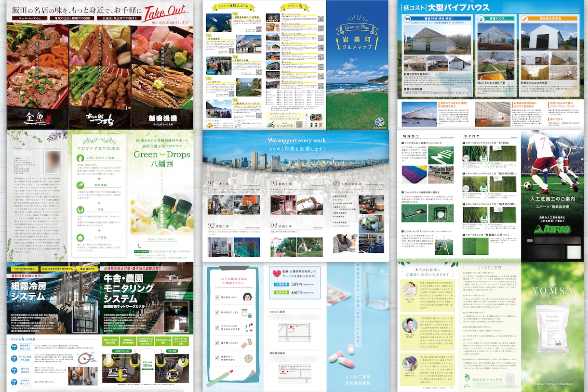
Task: Click the ATRAS logo on turf brochure
Action: [x=553, y=228]
